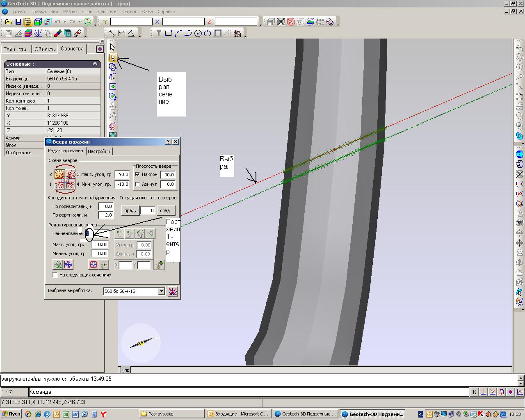Toggle the Наклон checkbox
The height and width of the screenshot is (420, 525).
pos(138,174)
